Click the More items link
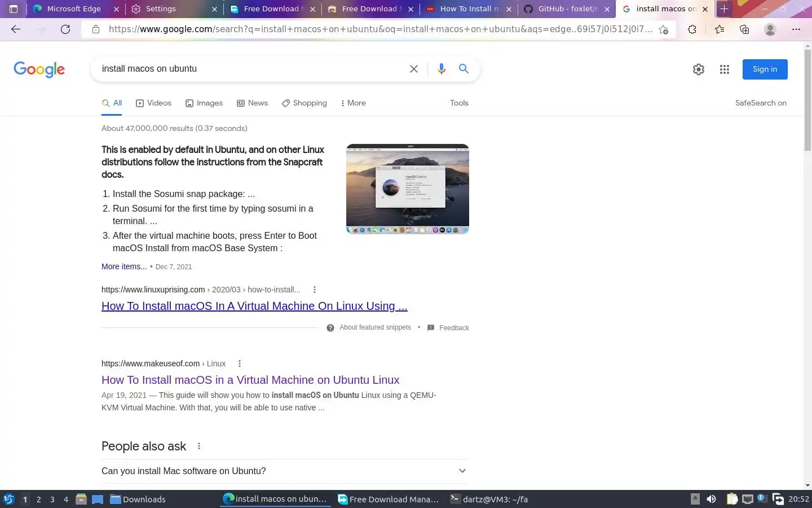This screenshot has width=812, height=508. pos(124,266)
